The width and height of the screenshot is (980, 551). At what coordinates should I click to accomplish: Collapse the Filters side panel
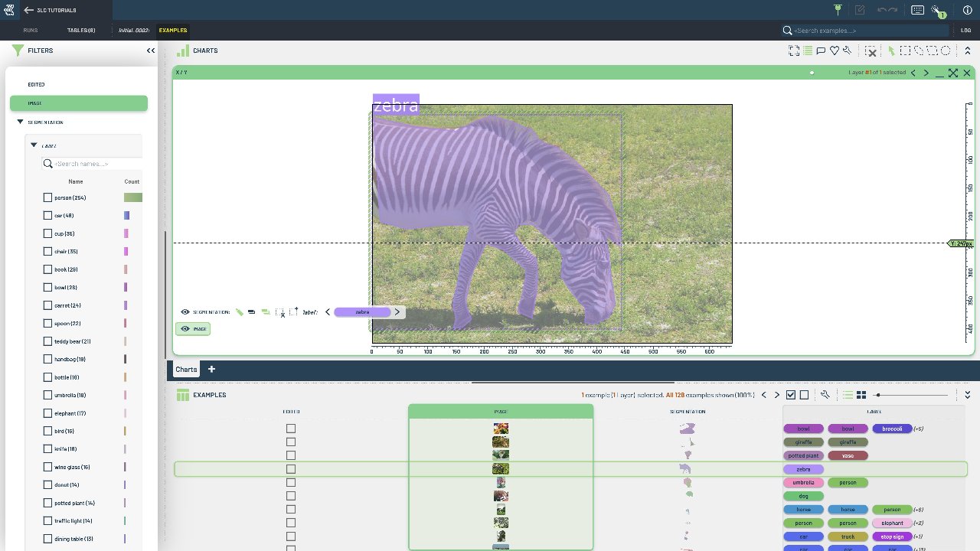tap(151, 51)
